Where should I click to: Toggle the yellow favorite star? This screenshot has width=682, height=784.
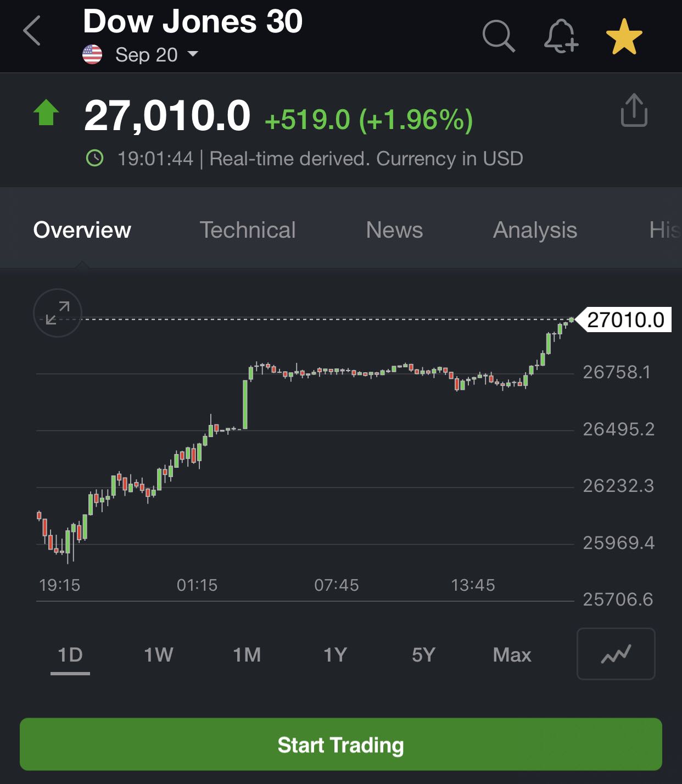pyautogui.click(x=624, y=37)
